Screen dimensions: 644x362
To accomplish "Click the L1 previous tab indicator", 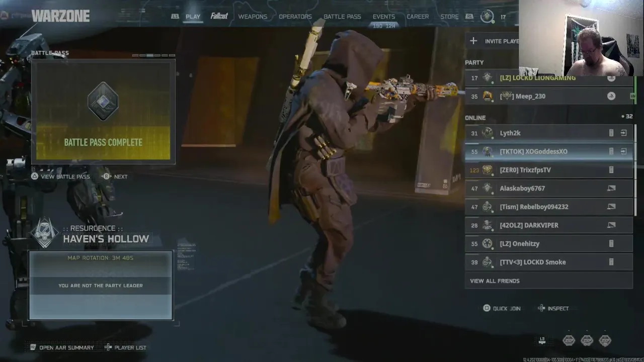I will coord(175,17).
